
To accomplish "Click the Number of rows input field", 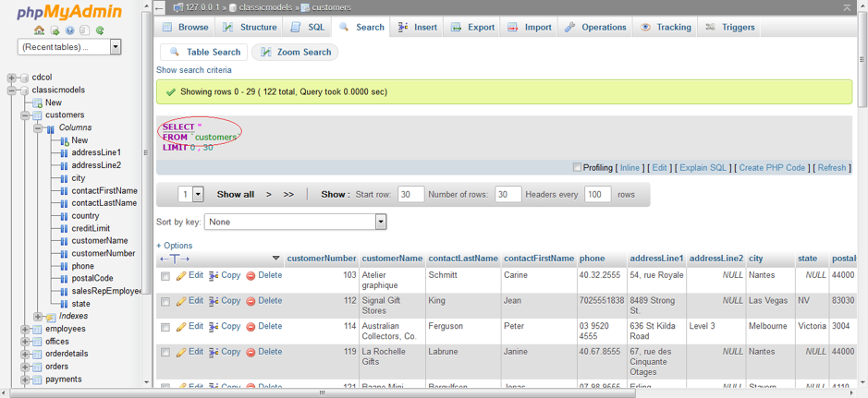I will point(507,195).
